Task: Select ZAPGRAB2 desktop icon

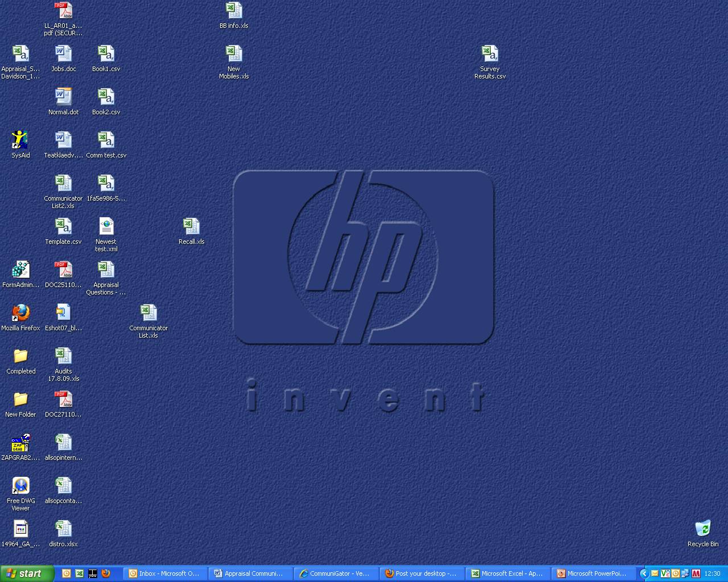Action: [x=21, y=447]
